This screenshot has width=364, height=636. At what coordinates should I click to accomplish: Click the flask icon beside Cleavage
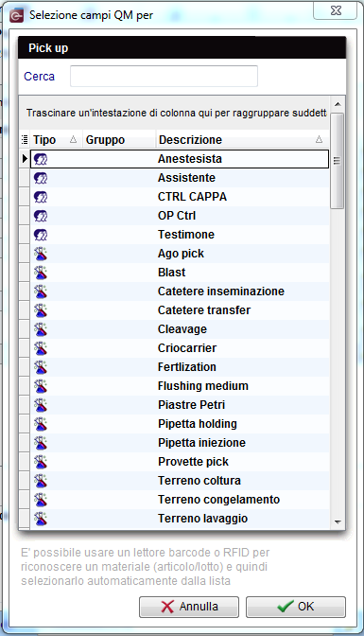[41, 329]
